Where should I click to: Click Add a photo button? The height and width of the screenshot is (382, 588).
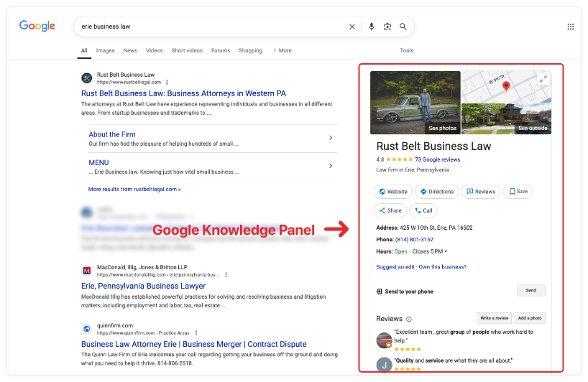coord(530,318)
